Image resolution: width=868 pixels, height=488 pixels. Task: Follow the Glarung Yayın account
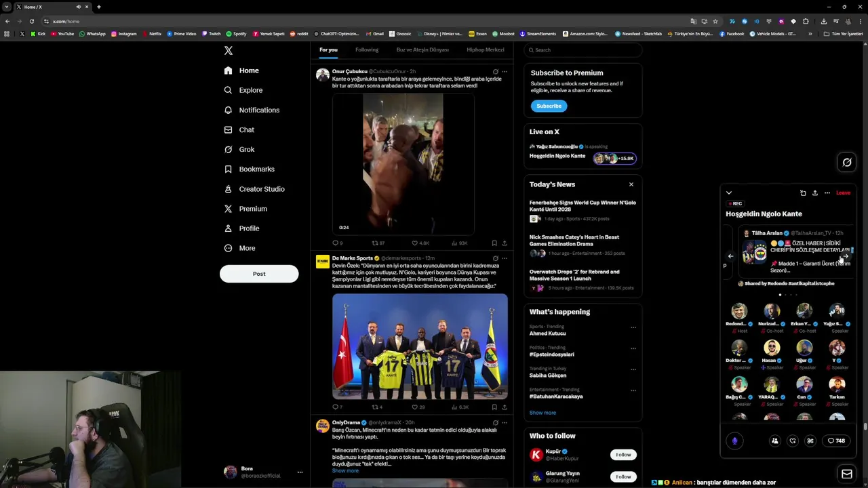click(x=623, y=476)
